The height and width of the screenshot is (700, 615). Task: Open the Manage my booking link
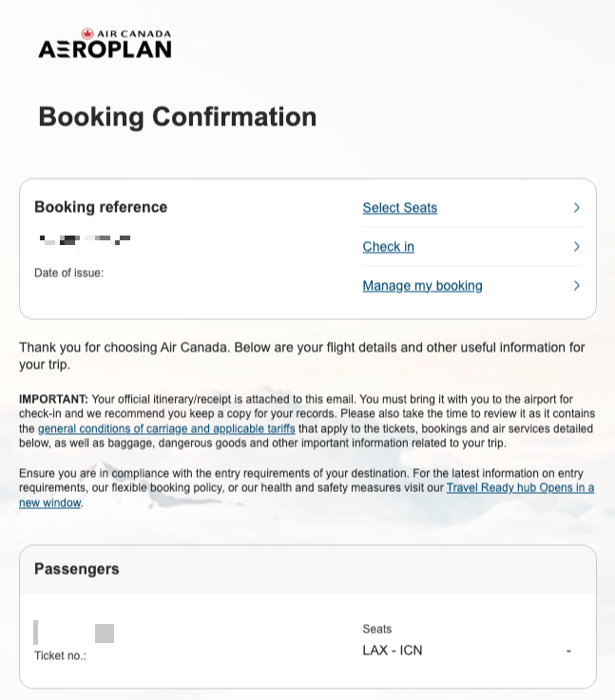[422, 286]
